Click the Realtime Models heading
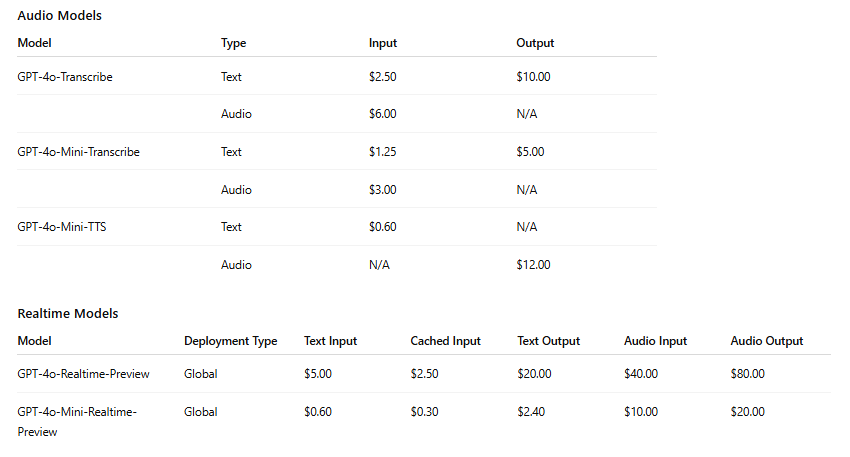This screenshot has width=850, height=457. point(68,313)
